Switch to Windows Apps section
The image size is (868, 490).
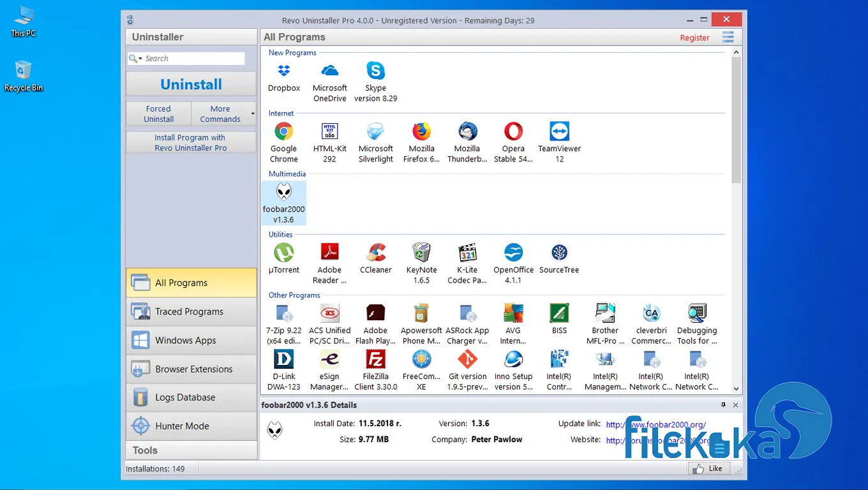click(x=191, y=340)
